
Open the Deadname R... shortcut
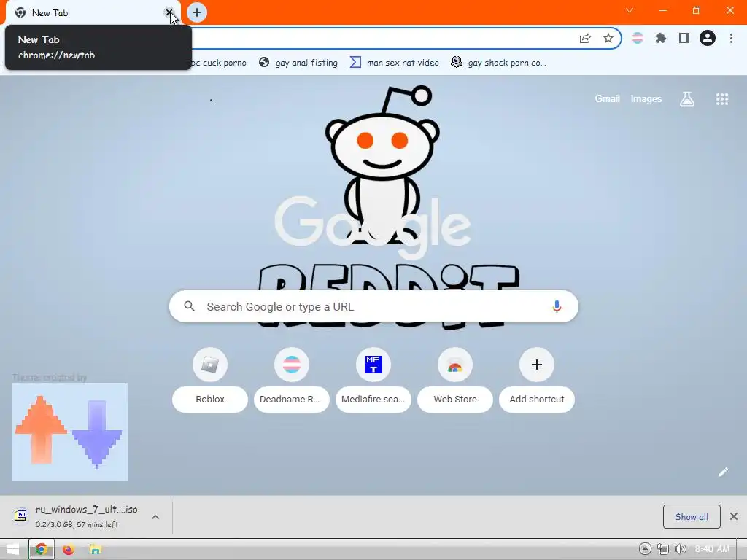(x=292, y=380)
